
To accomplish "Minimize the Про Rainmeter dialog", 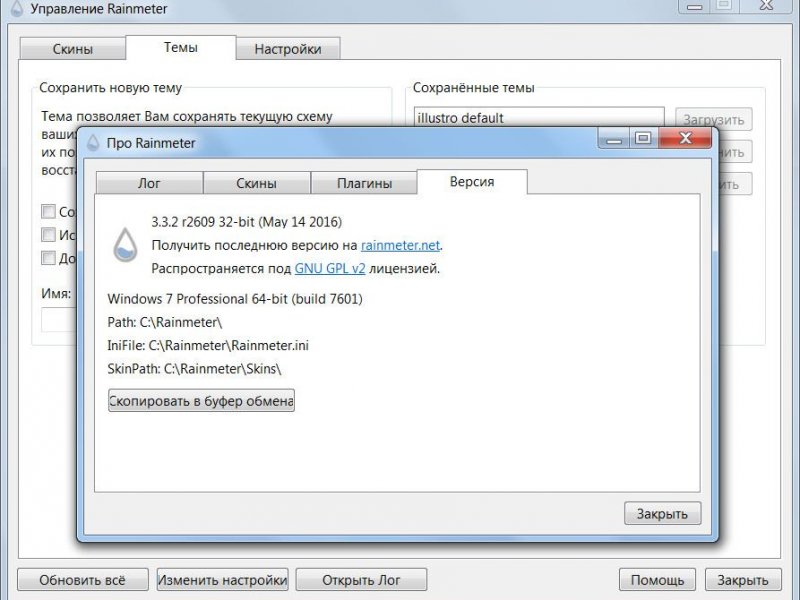I will coord(614,138).
